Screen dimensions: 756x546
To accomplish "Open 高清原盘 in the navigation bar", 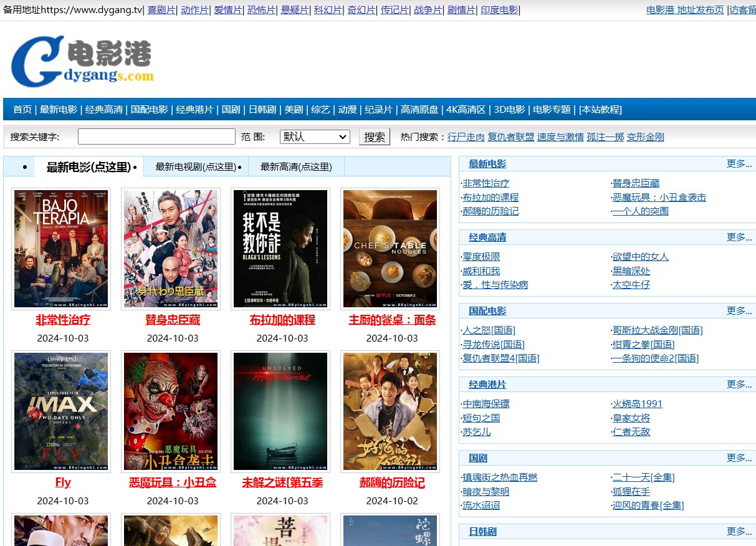I will click(x=419, y=110).
